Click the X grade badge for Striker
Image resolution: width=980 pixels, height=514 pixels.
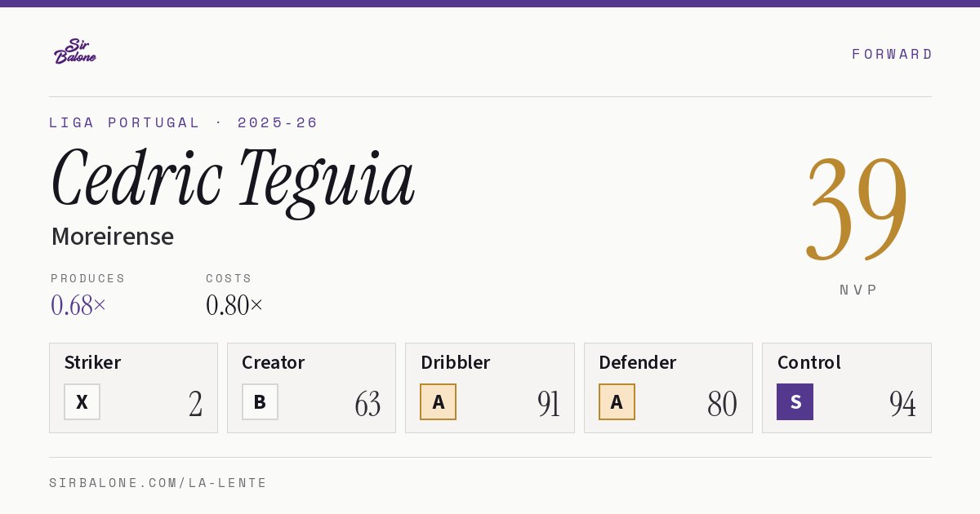pos(82,402)
